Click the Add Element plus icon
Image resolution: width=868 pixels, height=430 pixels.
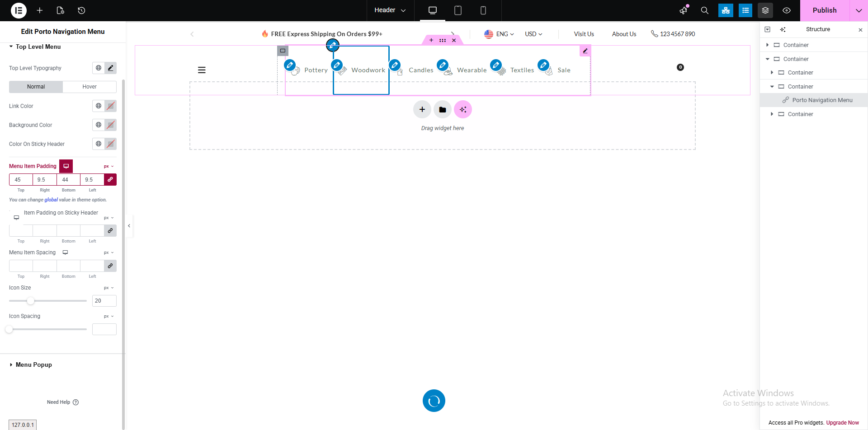40,10
